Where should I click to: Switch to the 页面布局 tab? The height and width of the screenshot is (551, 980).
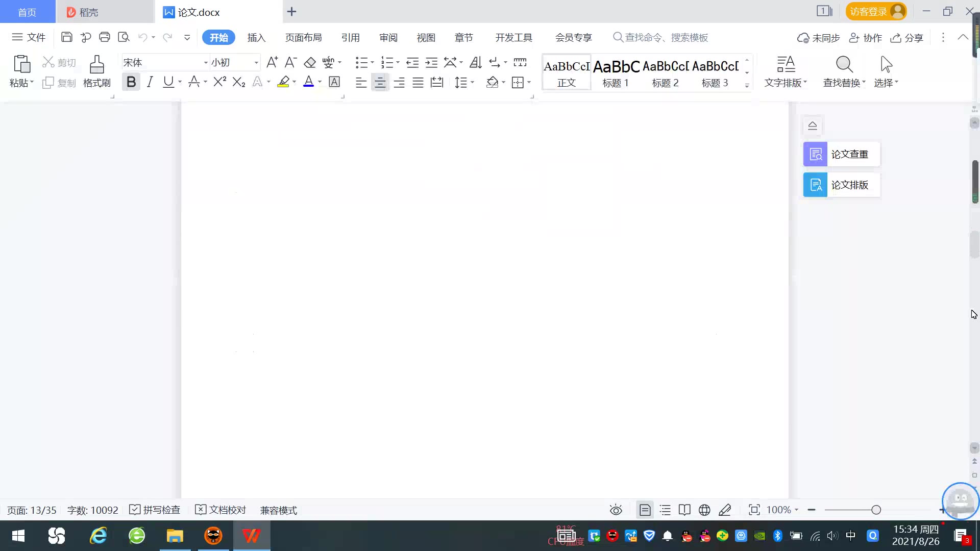[x=303, y=37]
